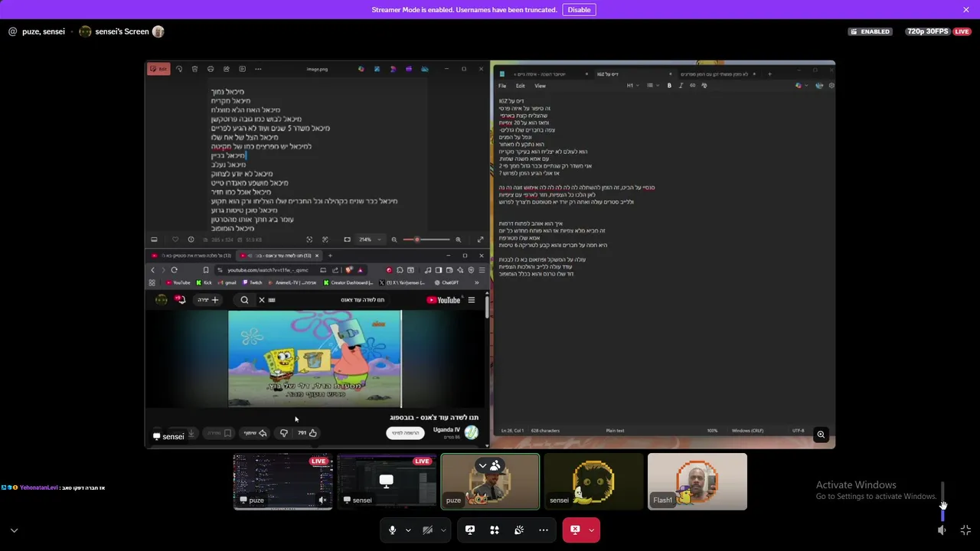Open microphone input options arrow
980x551 pixels.
[x=407, y=530]
